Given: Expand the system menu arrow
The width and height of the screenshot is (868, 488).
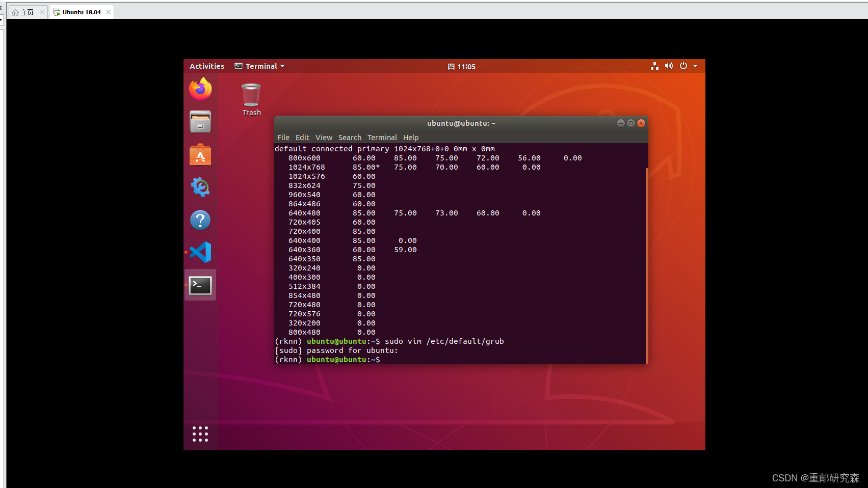Looking at the screenshot, I should (695, 66).
